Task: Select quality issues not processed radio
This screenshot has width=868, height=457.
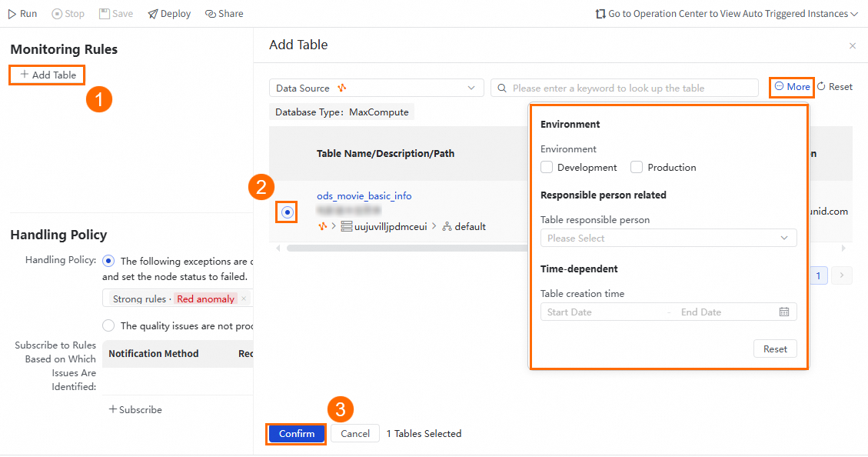Action: click(x=108, y=325)
